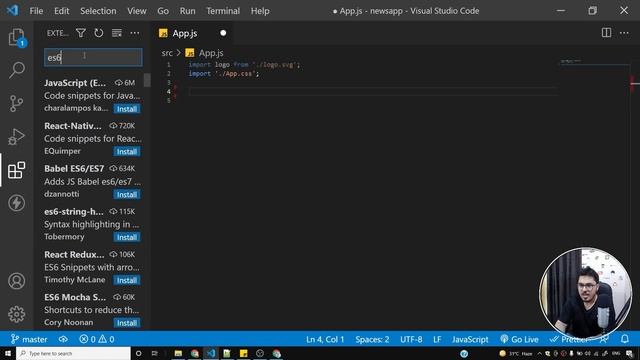
Task: Click the master branch indicator
Action: click(x=29, y=339)
